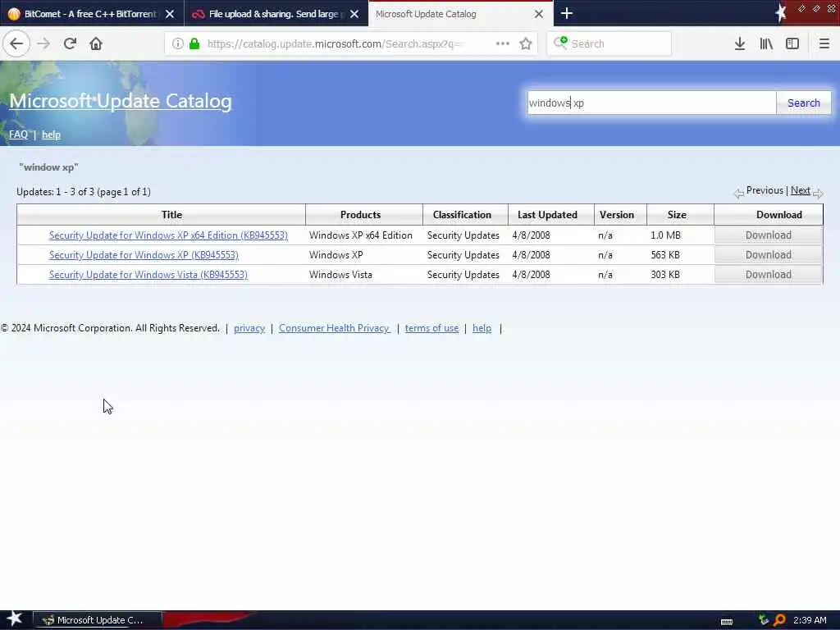Click the green network tray icon
The width and height of the screenshot is (840, 630).
764,620
